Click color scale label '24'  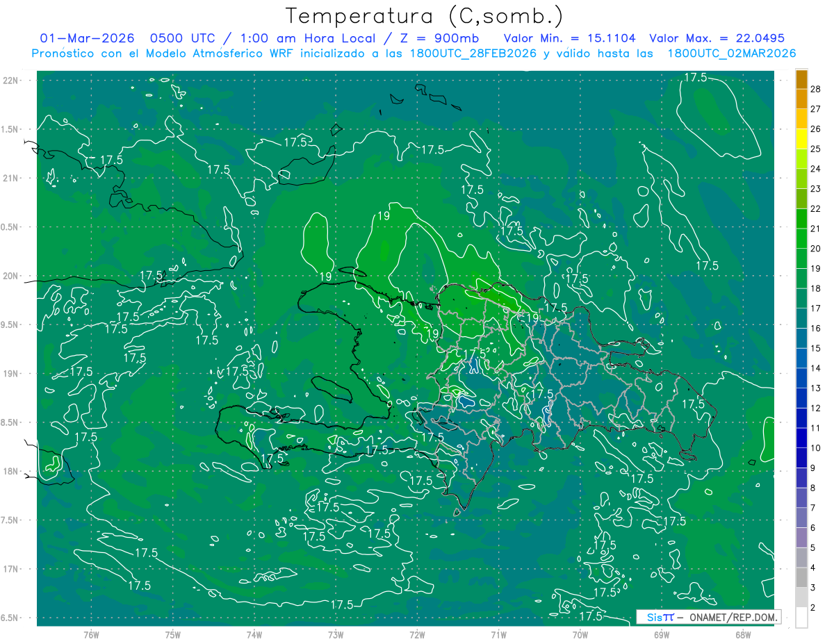coord(816,169)
